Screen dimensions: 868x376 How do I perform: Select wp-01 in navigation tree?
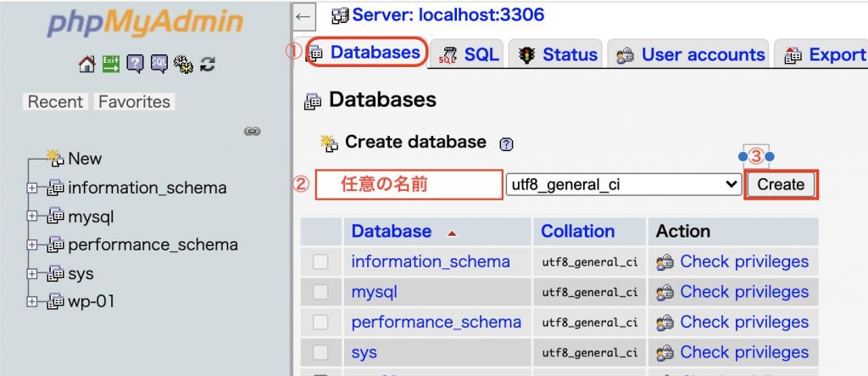tap(92, 301)
